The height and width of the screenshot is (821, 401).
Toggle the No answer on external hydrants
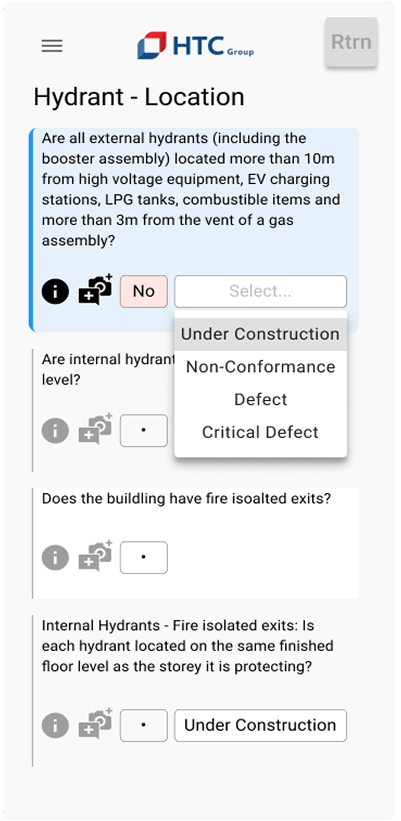pos(144,291)
